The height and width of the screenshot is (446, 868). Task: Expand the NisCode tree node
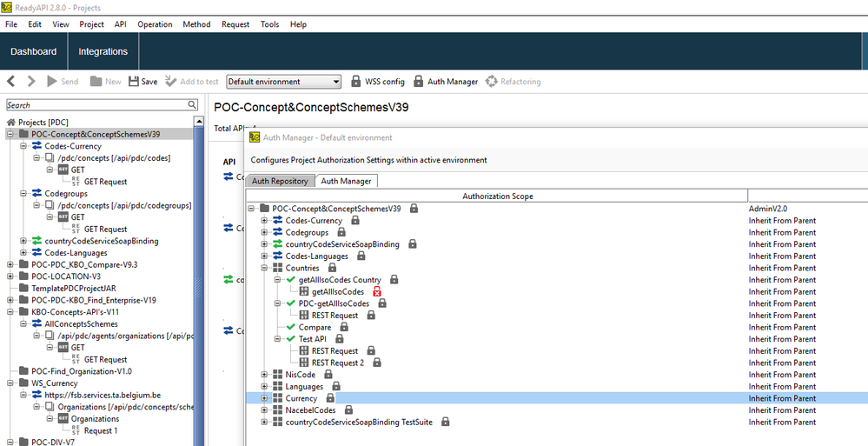[x=265, y=375]
